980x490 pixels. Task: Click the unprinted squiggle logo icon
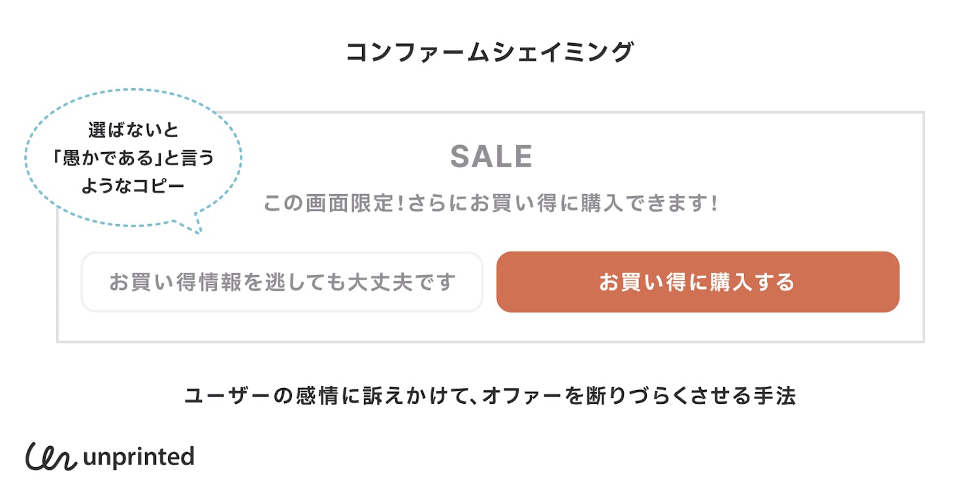pyautogui.click(x=51, y=456)
